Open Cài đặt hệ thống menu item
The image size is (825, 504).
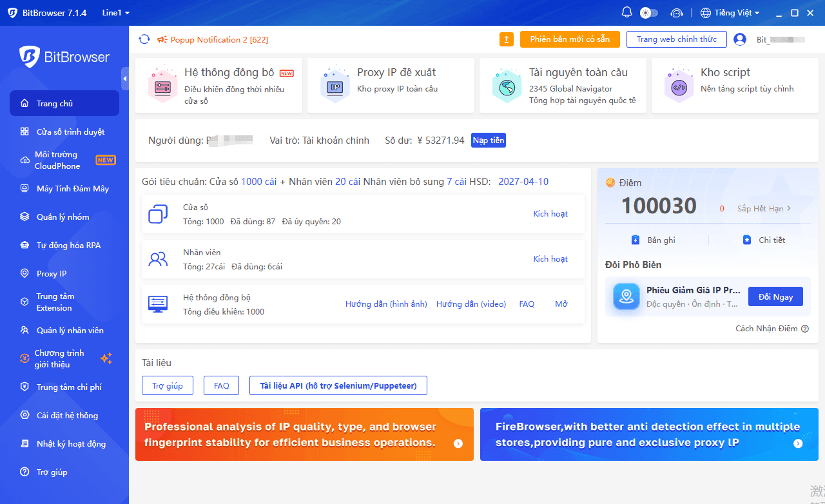click(x=64, y=415)
